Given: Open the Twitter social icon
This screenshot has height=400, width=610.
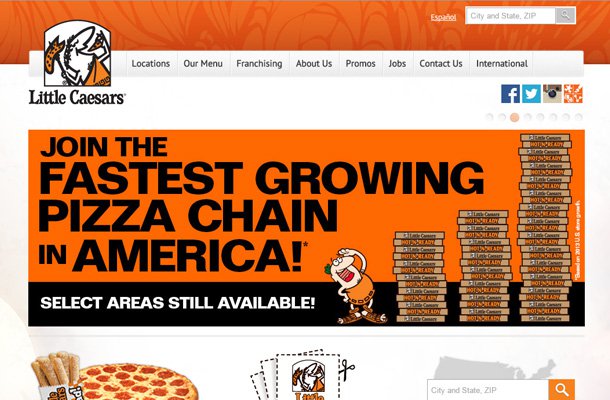Looking at the screenshot, I should (x=531, y=94).
